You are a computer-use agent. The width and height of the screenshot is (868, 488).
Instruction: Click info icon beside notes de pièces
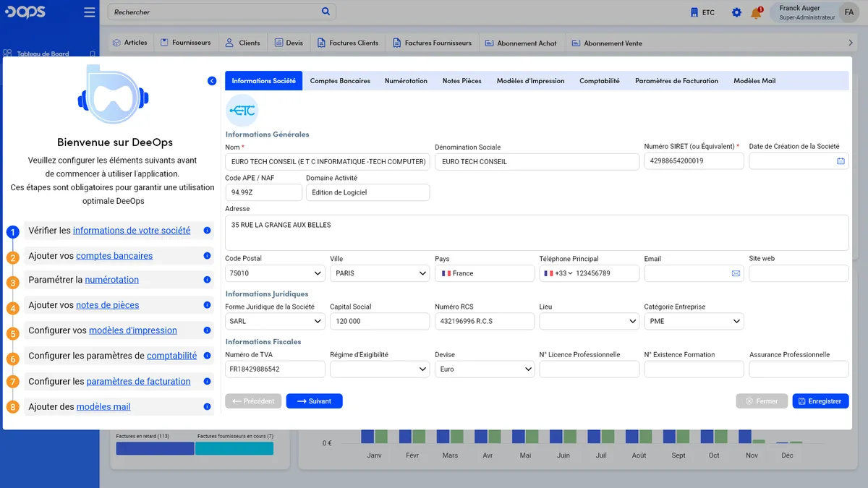coord(207,305)
